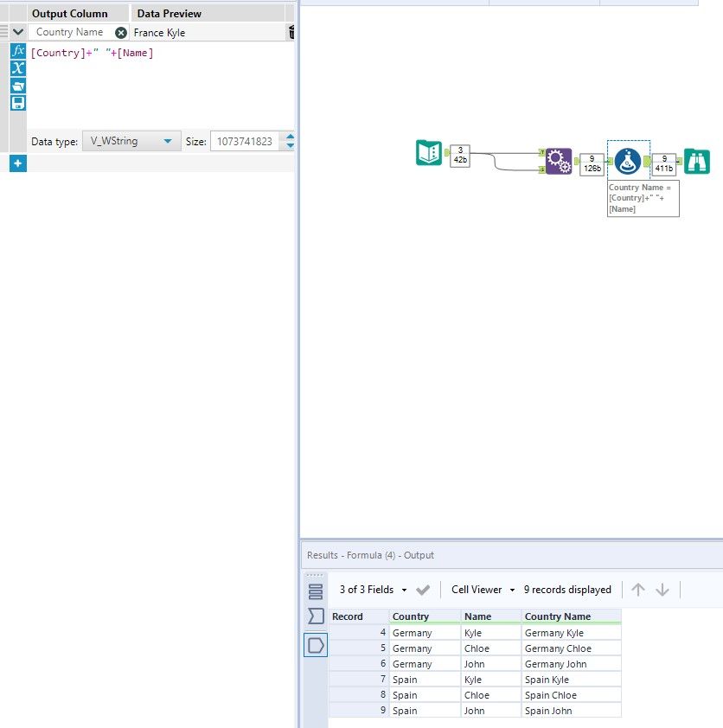Select the Text Input tool on canvas

pyautogui.click(x=429, y=152)
